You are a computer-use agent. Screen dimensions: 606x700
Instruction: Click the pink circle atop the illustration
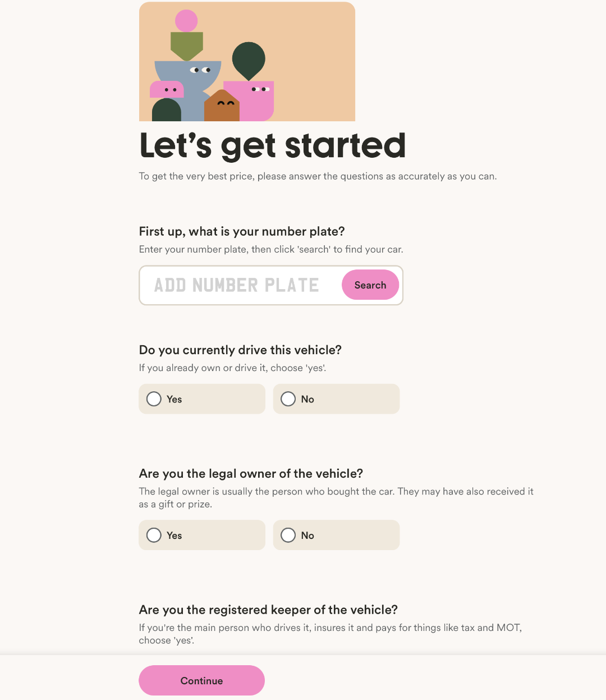(x=186, y=21)
